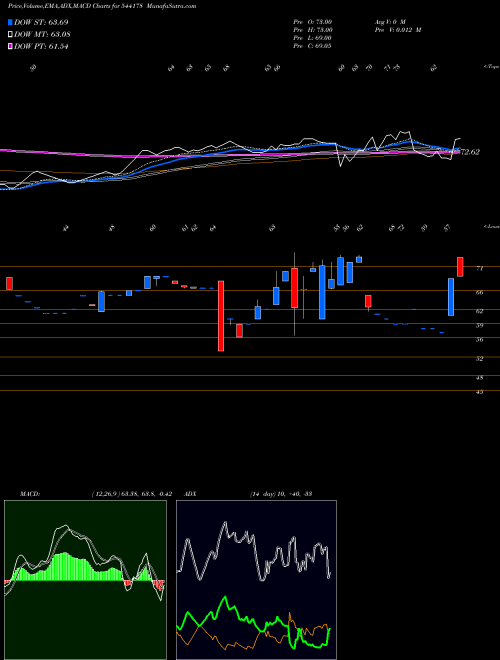Image resolution: width=500 pixels, height=660 pixels.
Task: Click the 48 price axis label
Action: (479, 378)
